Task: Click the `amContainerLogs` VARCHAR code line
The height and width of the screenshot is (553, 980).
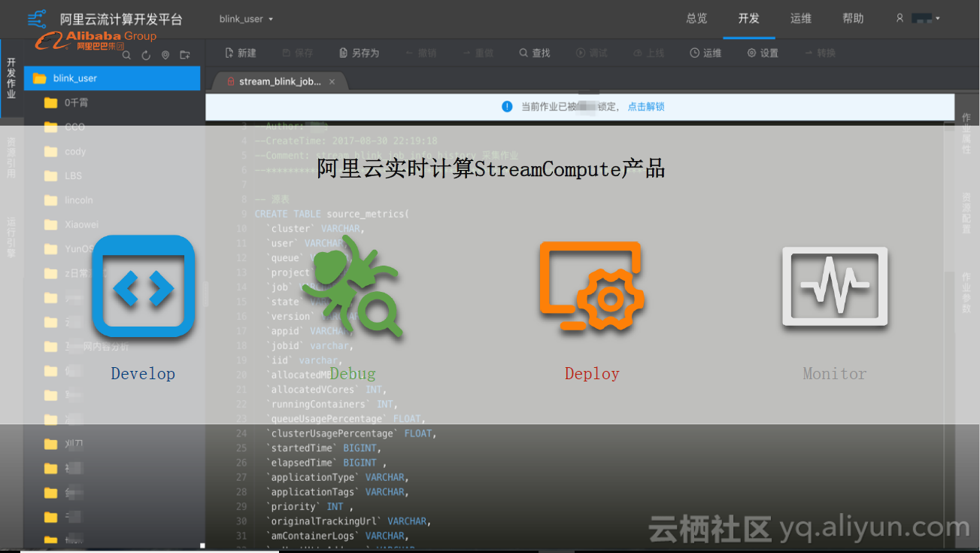Action: [x=337, y=536]
